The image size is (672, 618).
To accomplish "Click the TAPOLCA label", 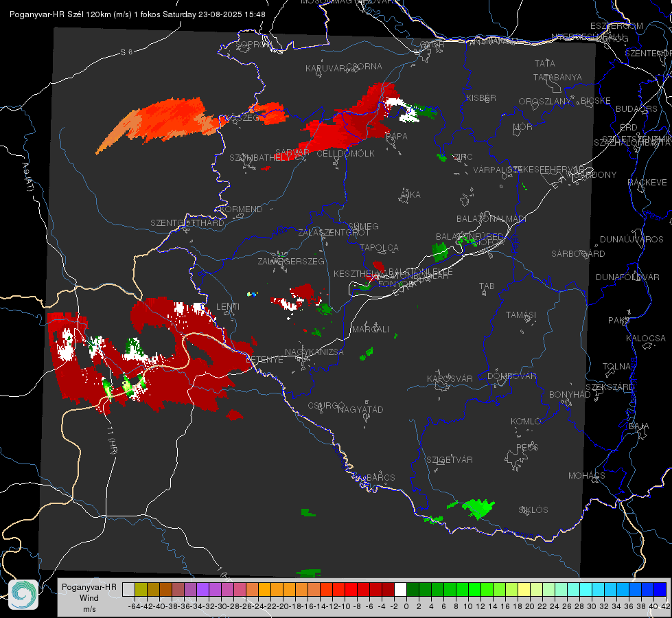I will 379,247.
